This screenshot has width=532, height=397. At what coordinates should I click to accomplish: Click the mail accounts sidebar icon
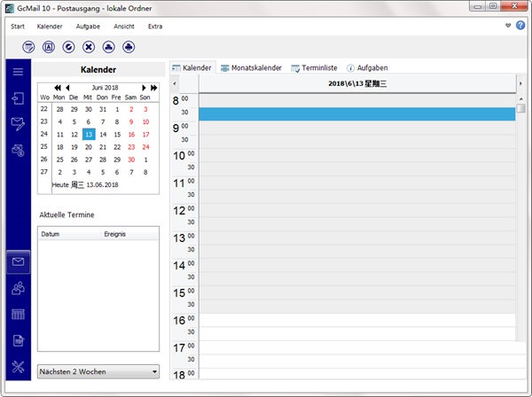(x=18, y=150)
